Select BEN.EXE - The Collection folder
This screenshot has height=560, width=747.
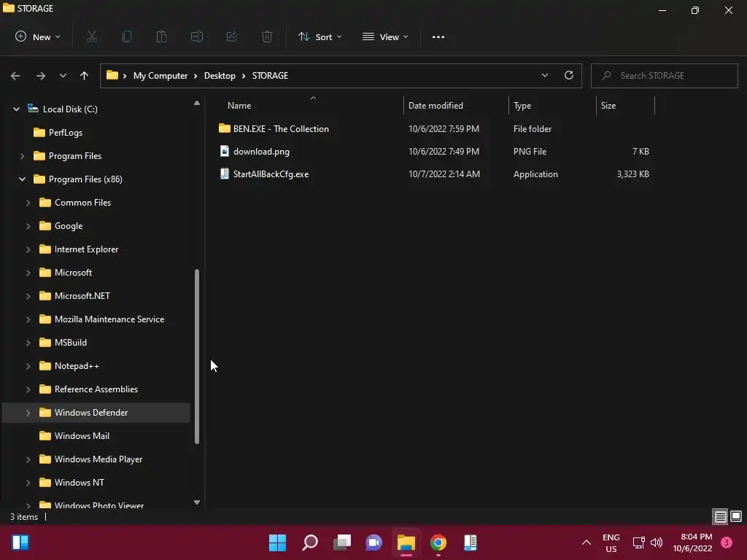pyautogui.click(x=274, y=128)
